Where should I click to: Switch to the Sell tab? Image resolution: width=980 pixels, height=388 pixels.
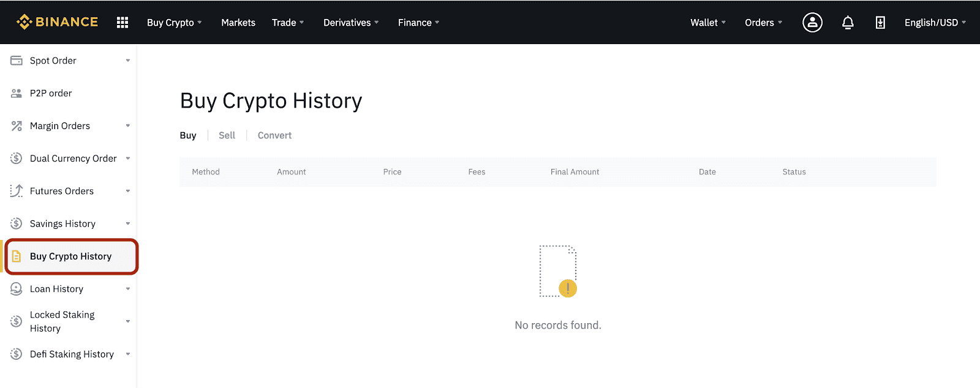click(227, 135)
